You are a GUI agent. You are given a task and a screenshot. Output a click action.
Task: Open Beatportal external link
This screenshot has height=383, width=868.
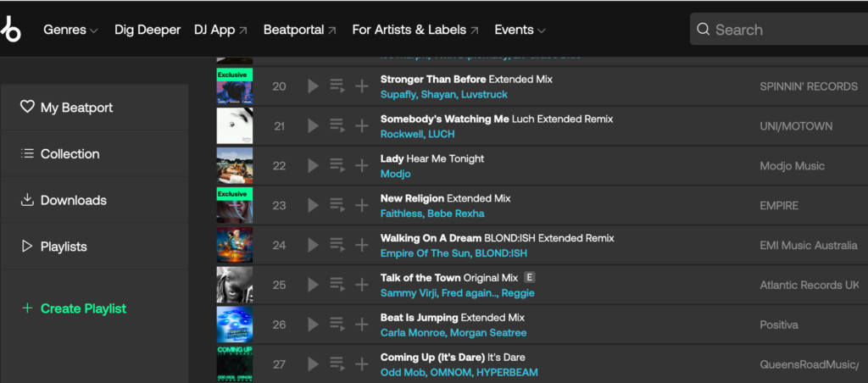pos(299,30)
